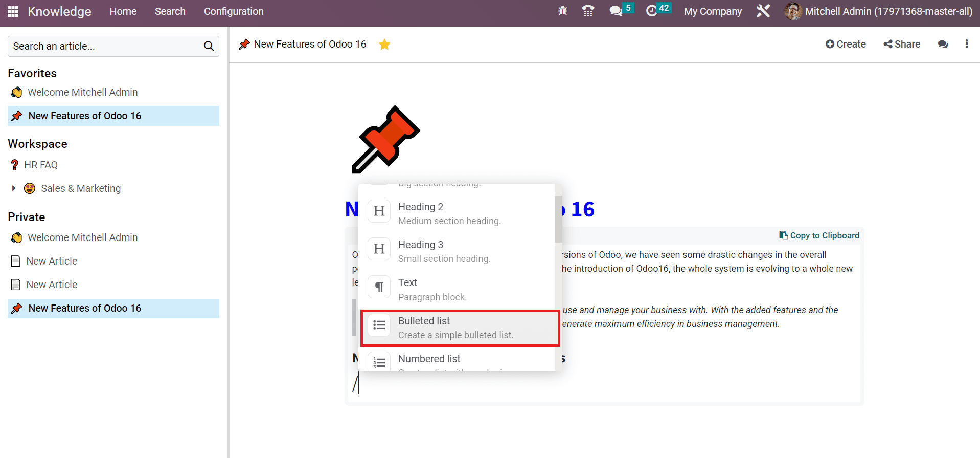Click the Private section header
The width and height of the screenshot is (980, 458).
point(27,217)
